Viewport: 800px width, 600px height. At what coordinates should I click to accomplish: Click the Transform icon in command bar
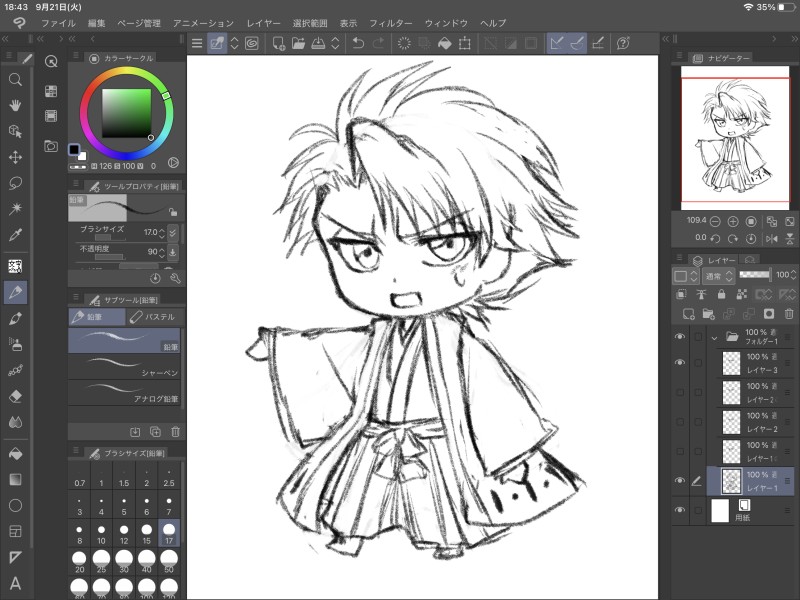point(465,43)
